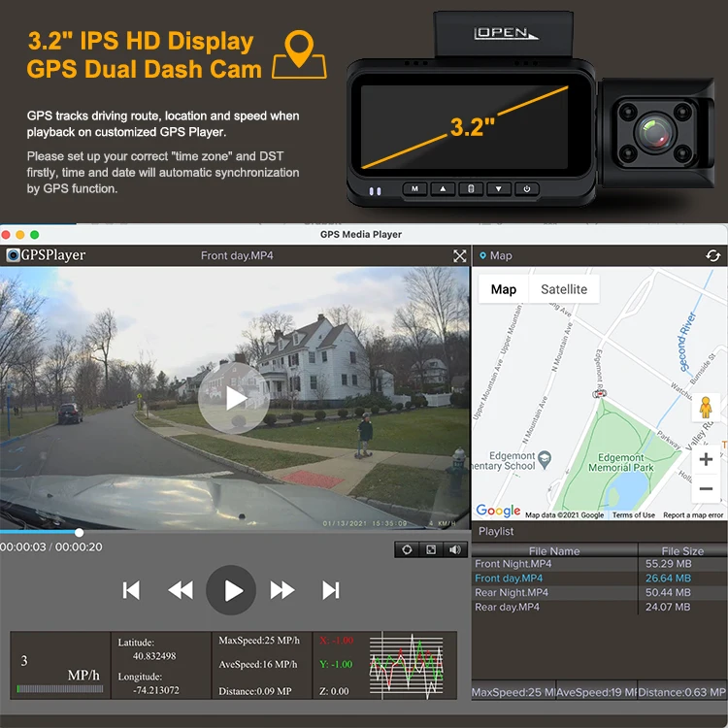Click the target crosshair icon
The image size is (728, 728).
tap(407, 549)
